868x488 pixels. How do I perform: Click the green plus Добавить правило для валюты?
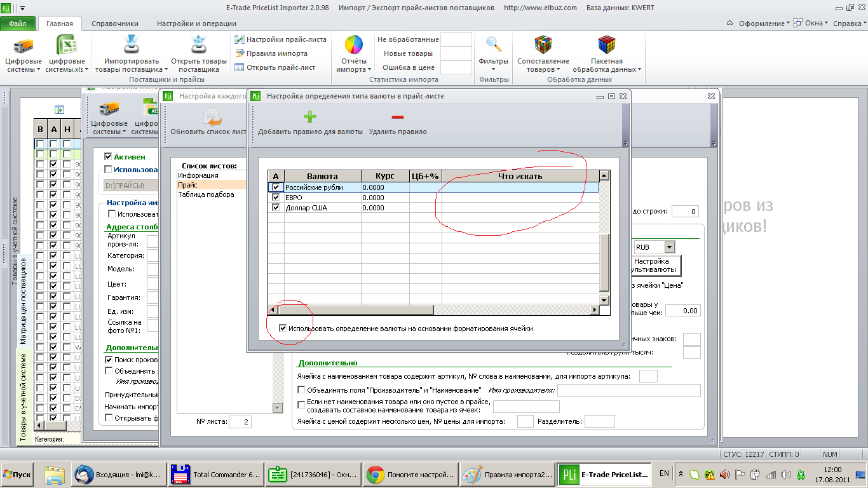(310, 117)
